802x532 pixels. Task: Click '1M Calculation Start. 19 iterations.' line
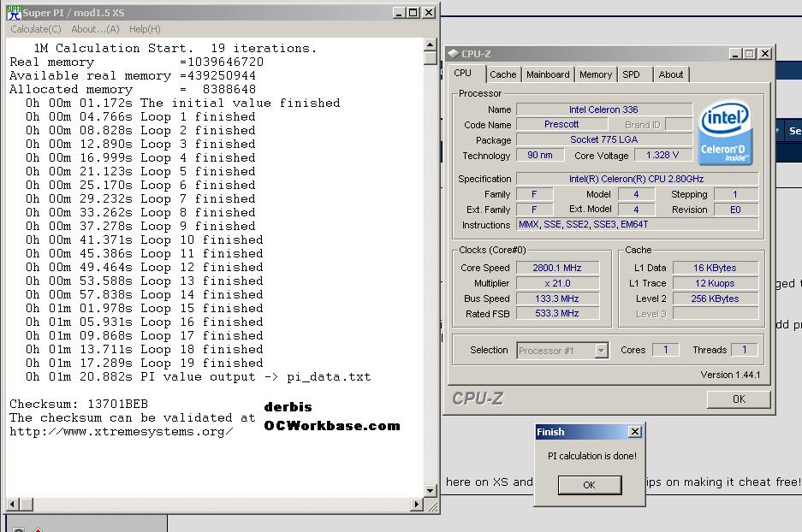point(175,49)
